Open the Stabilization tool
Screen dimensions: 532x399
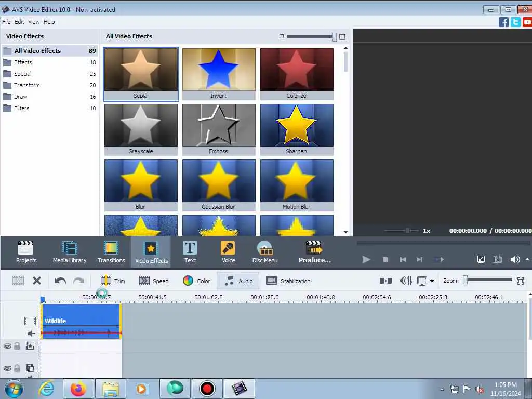pyautogui.click(x=288, y=281)
